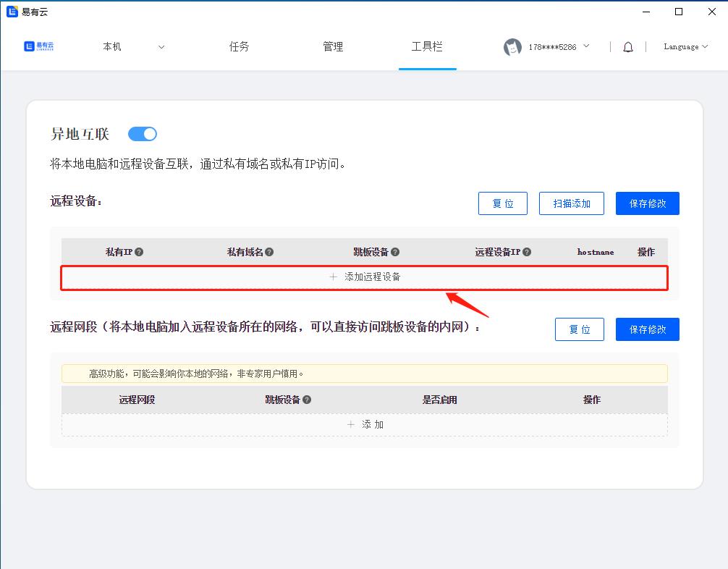Expand the 本机 dropdown chevron

(161, 47)
